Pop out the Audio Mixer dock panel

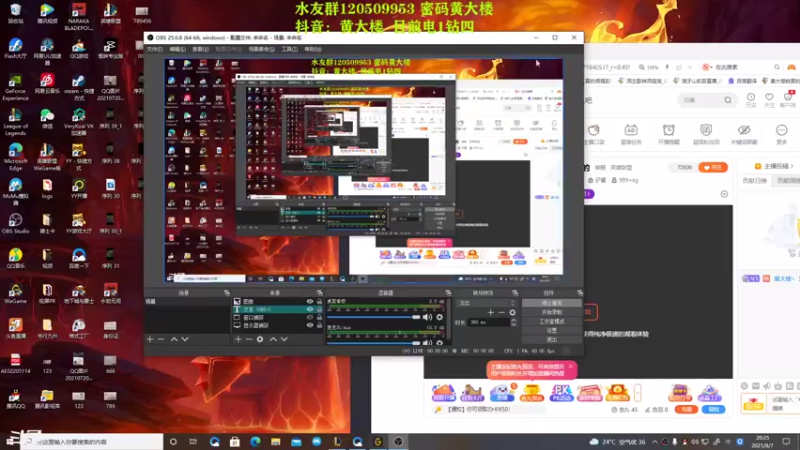click(448, 293)
